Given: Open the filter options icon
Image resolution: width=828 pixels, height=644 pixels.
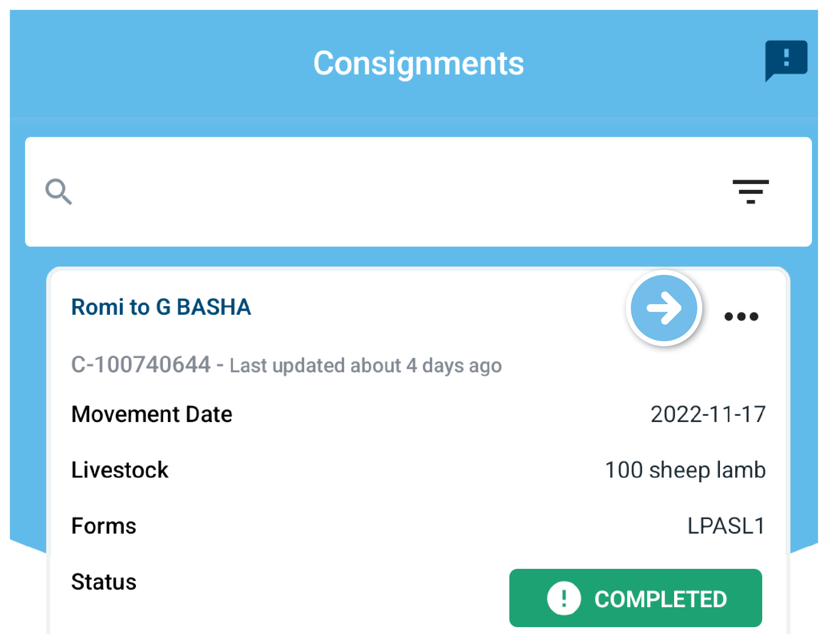Looking at the screenshot, I should point(750,192).
